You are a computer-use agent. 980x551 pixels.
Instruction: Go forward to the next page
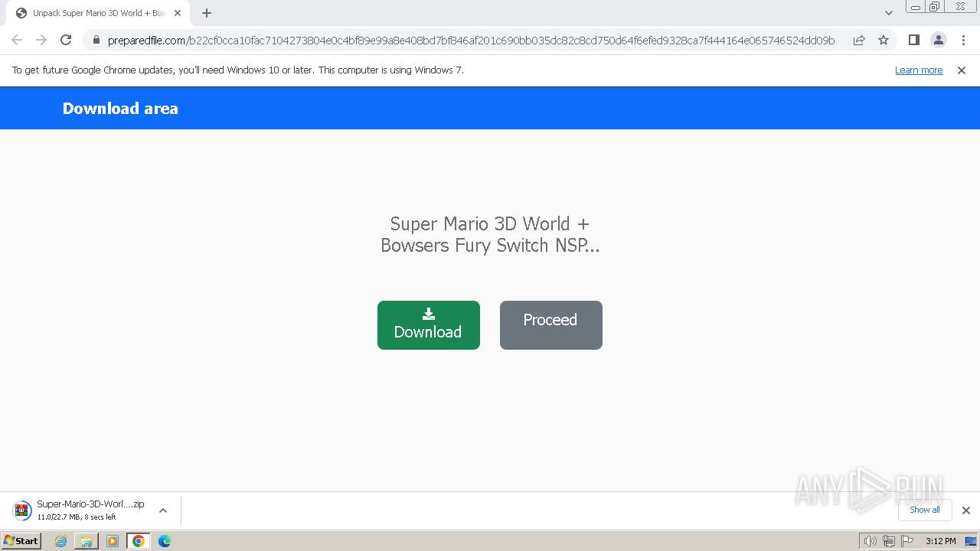[41, 40]
